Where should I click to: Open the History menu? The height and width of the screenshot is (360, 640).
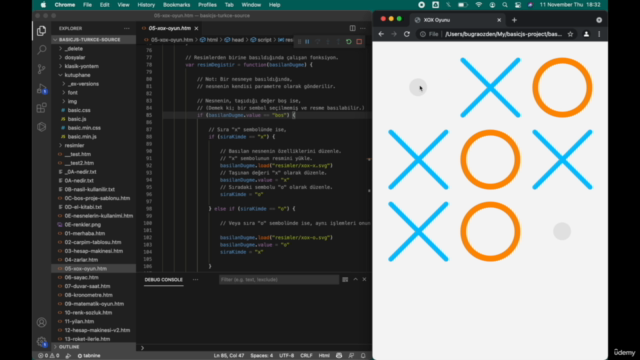[146, 5]
